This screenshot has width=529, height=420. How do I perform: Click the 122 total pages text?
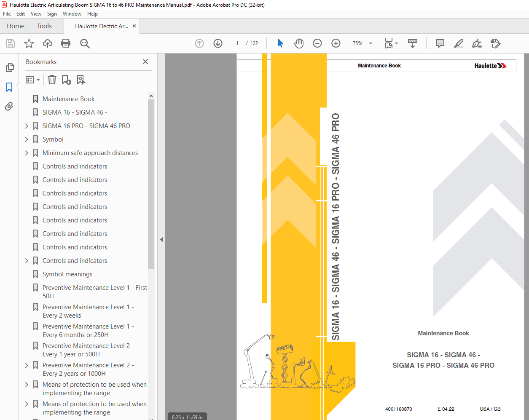(x=254, y=43)
